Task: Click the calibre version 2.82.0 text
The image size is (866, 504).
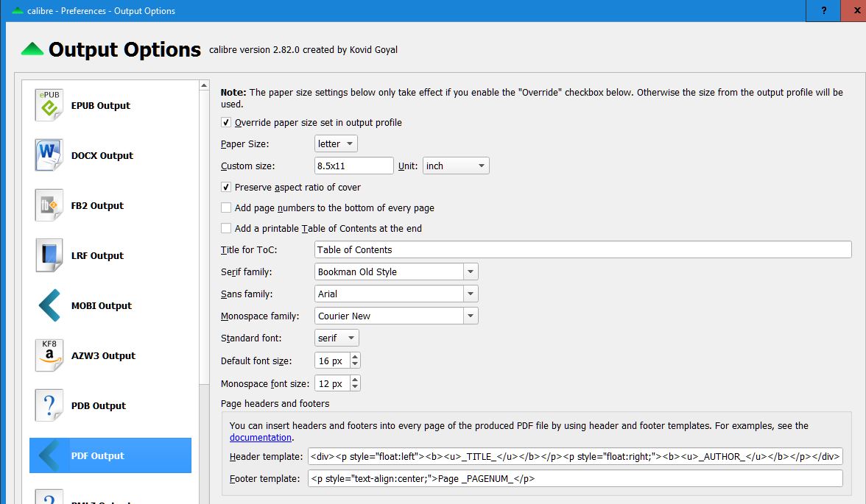Action: [x=303, y=50]
